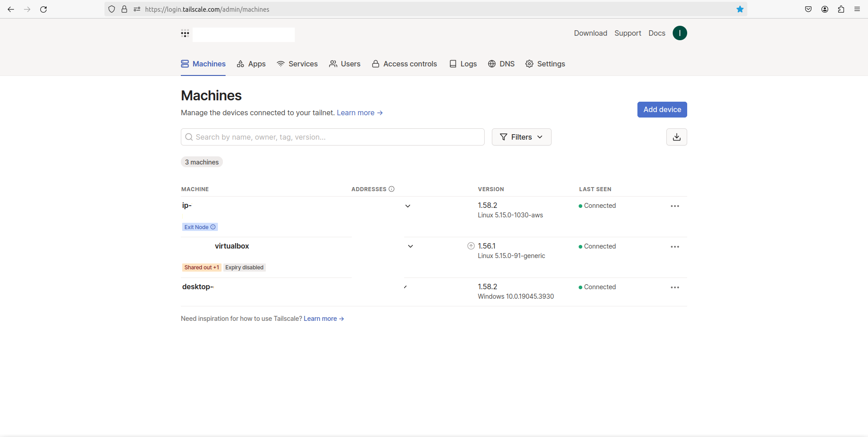Click the VERSION column header

pos(491,189)
